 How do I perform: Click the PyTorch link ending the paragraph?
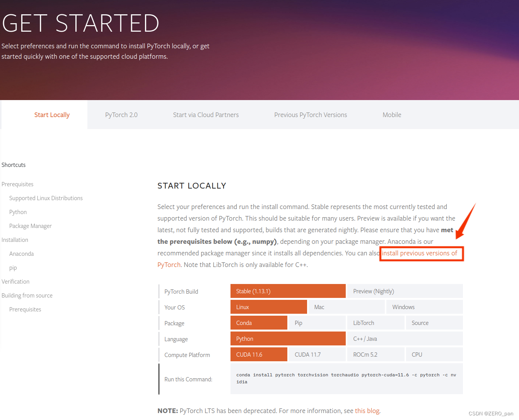169,265
